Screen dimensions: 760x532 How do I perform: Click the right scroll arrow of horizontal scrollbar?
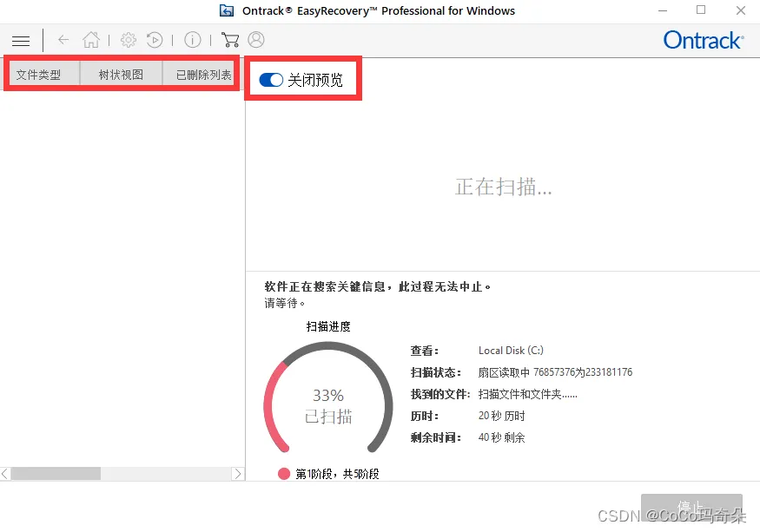[237, 473]
